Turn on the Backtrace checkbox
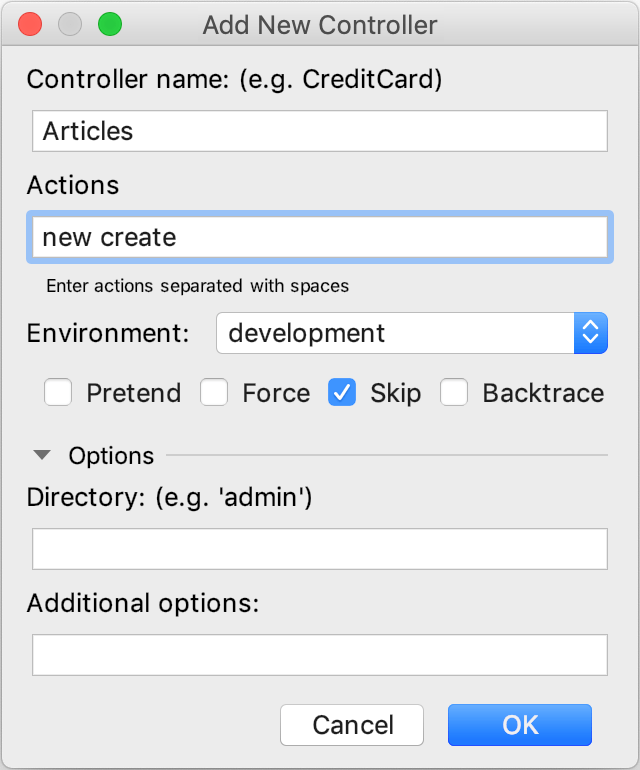 (x=455, y=393)
